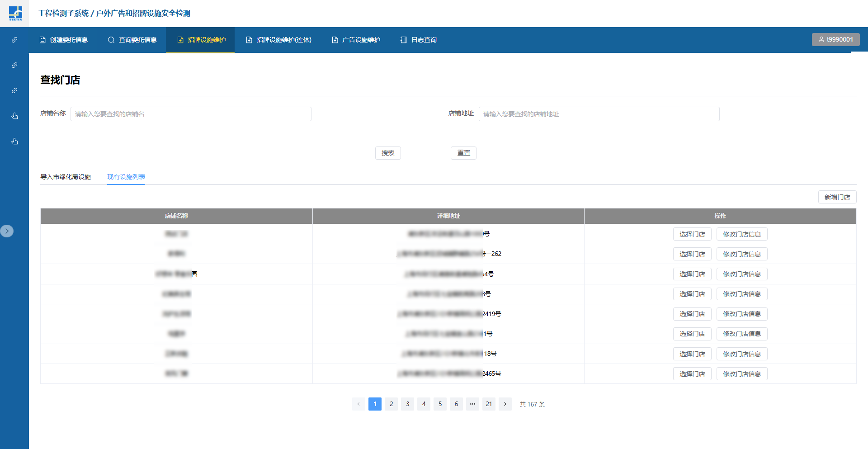Open the 创建委托信息 menu item
The width and height of the screenshot is (868, 449).
tap(64, 40)
